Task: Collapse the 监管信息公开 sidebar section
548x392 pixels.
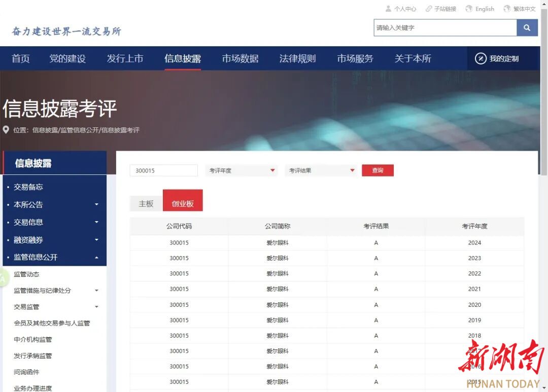Action: tap(96, 258)
